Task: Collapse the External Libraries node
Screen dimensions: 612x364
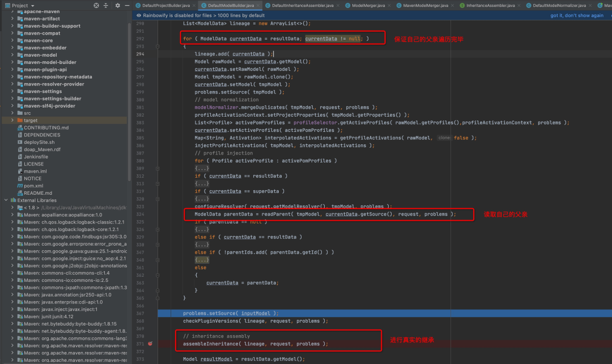Action: (6, 200)
